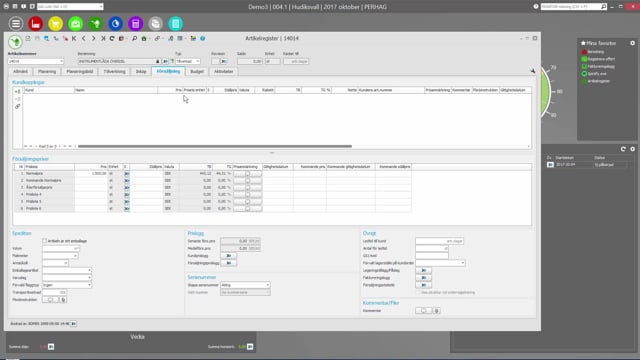Image resolution: width=640 pixels, height=360 pixels.
Task: Click the Försäljningsstatistik button
Action: tap(424, 285)
